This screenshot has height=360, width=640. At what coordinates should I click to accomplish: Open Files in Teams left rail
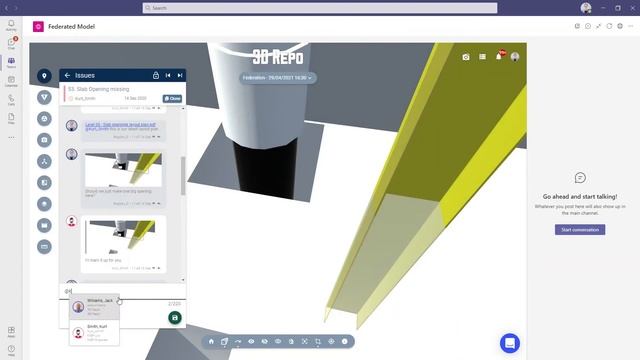pos(11,118)
